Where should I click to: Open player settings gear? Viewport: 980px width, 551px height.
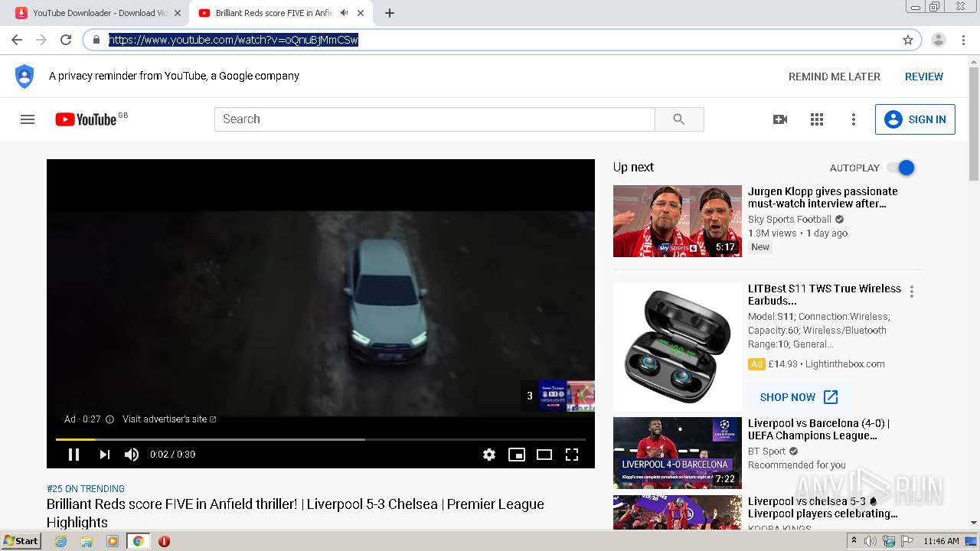click(489, 455)
